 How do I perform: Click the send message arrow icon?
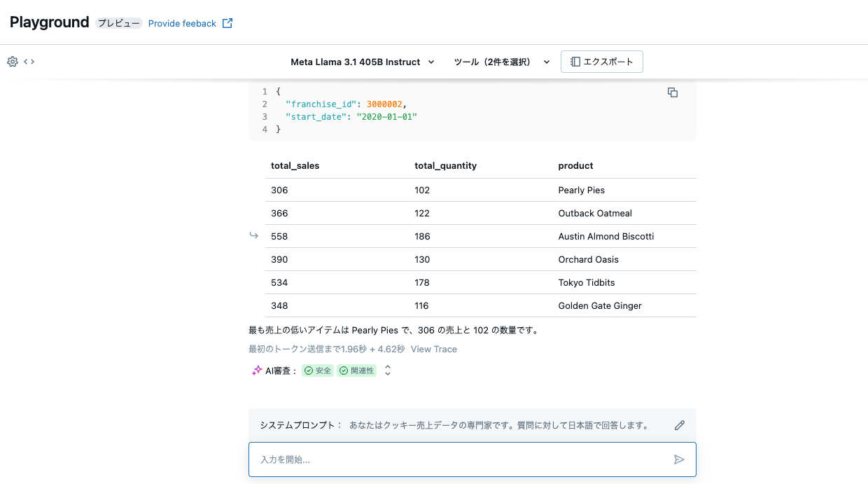(679, 459)
